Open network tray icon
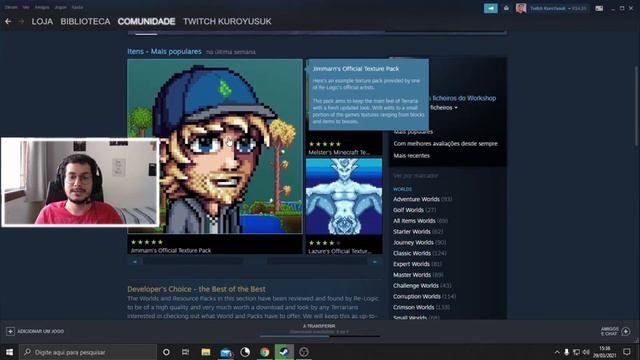640x360 pixels. click(576, 352)
